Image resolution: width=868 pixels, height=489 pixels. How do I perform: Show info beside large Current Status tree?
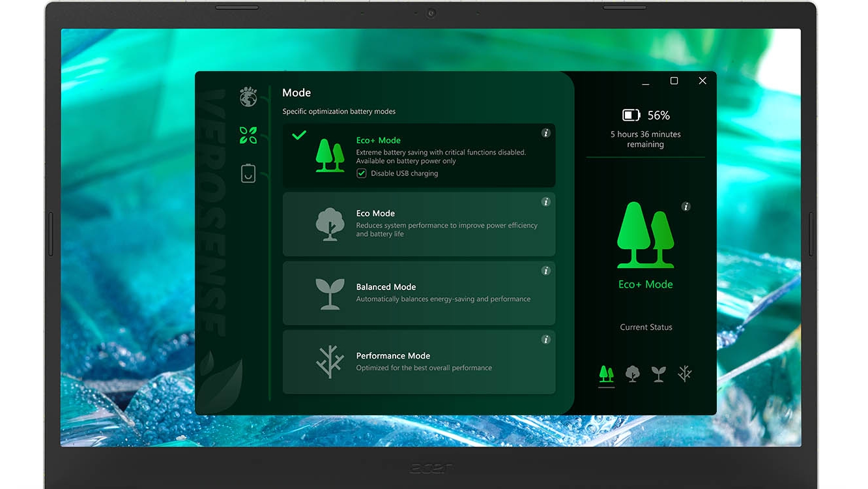686,207
